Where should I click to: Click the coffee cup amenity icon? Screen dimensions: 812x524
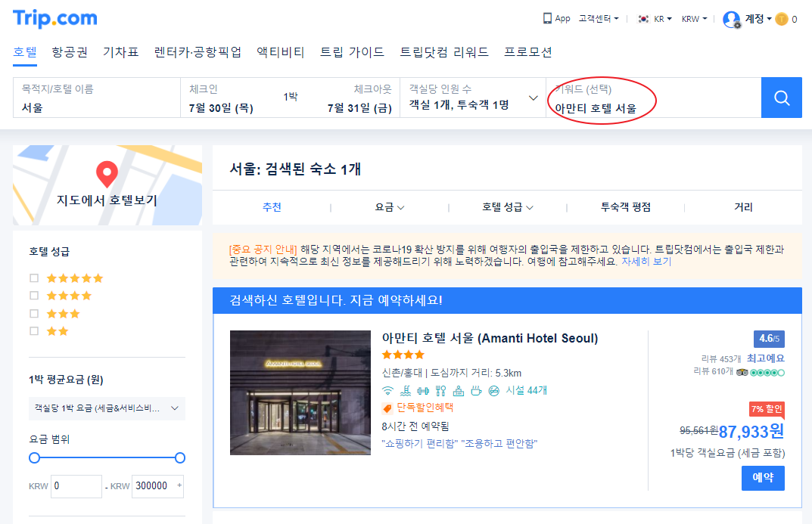click(x=476, y=391)
